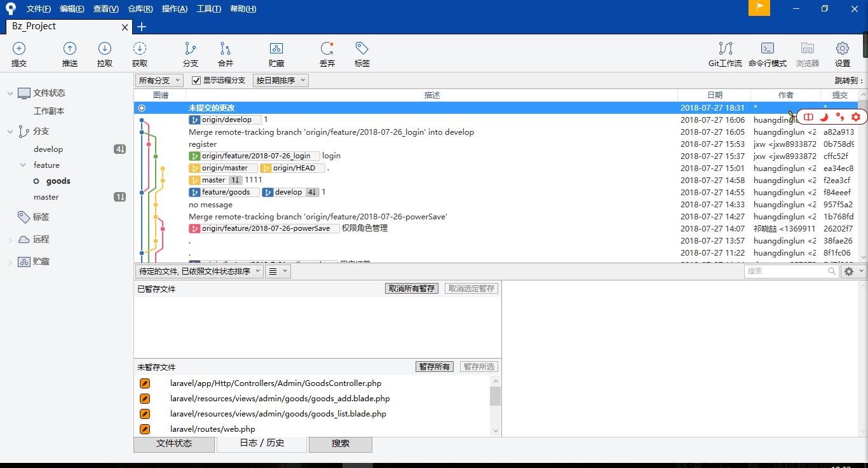Click the 推送 (Push) icon
This screenshot has width=868, height=468.
pyautogui.click(x=70, y=53)
